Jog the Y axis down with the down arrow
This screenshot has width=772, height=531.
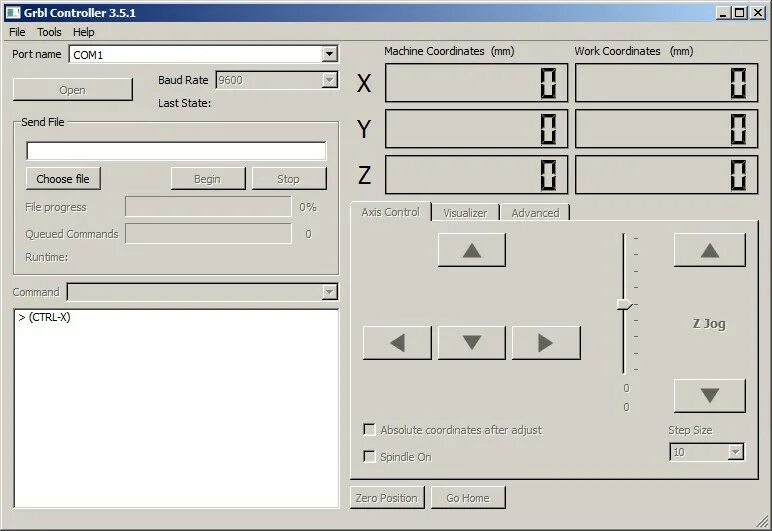[x=472, y=343]
